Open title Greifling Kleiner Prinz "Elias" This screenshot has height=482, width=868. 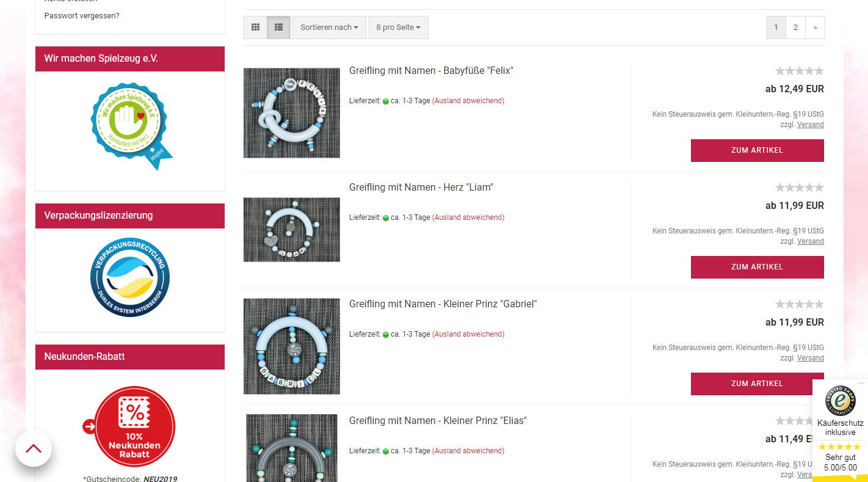tap(438, 420)
